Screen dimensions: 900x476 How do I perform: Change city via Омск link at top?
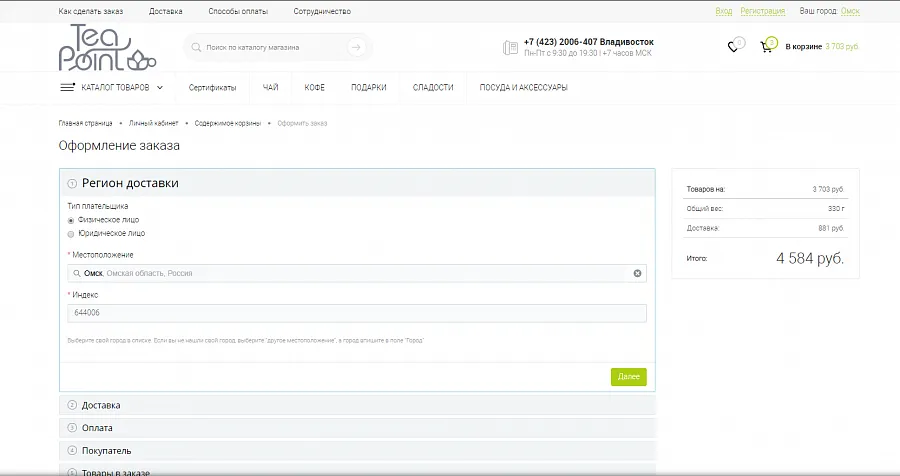tap(850, 11)
